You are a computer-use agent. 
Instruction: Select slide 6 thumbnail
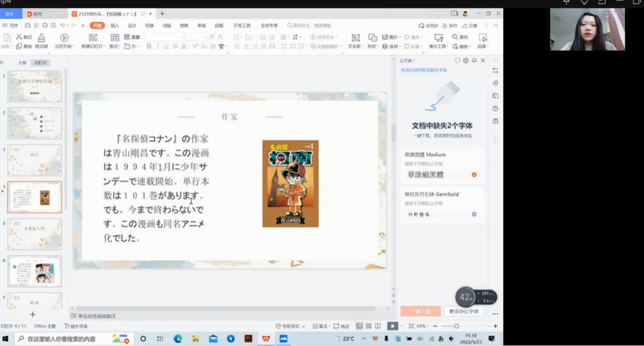pos(35,272)
